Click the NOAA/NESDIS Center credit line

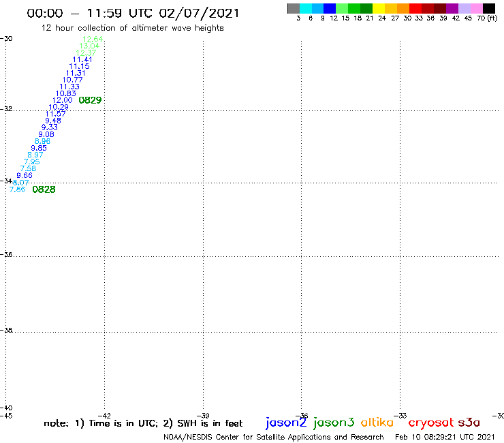tap(274, 437)
